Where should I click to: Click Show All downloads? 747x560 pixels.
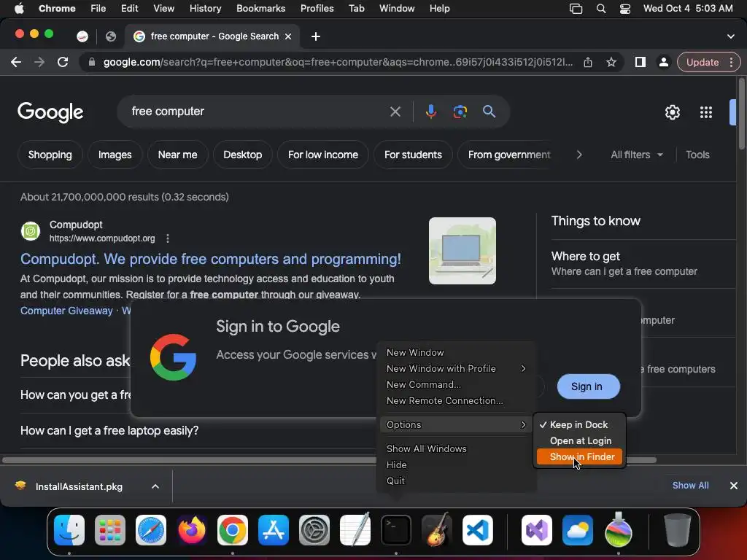click(x=690, y=485)
